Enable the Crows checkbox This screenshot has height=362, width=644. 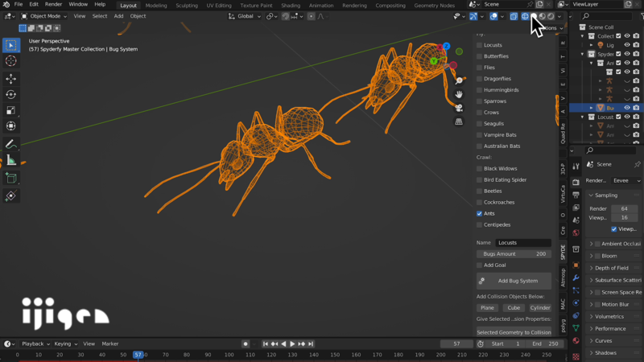coord(479,113)
